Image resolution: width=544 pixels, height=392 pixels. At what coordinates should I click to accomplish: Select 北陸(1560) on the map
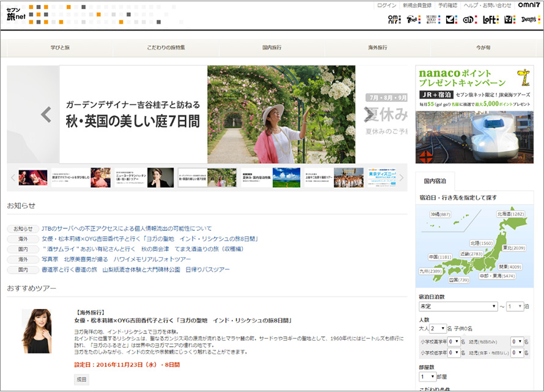coord(482,243)
